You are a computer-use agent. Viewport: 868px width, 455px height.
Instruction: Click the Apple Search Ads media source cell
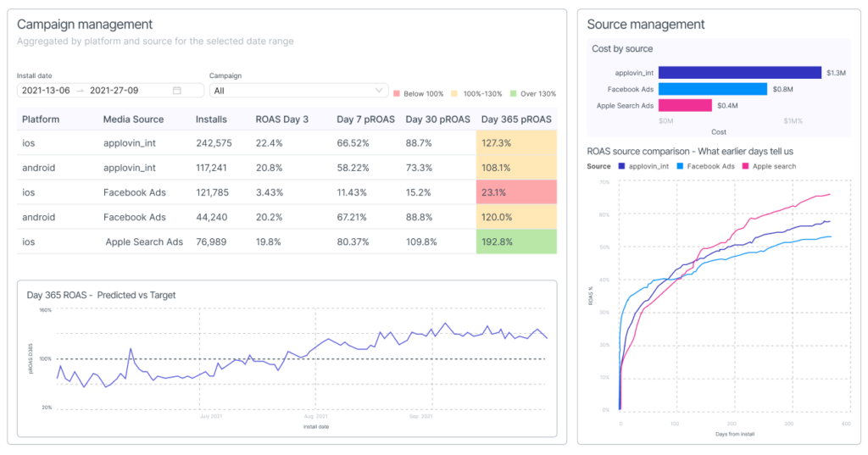pyautogui.click(x=144, y=241)
